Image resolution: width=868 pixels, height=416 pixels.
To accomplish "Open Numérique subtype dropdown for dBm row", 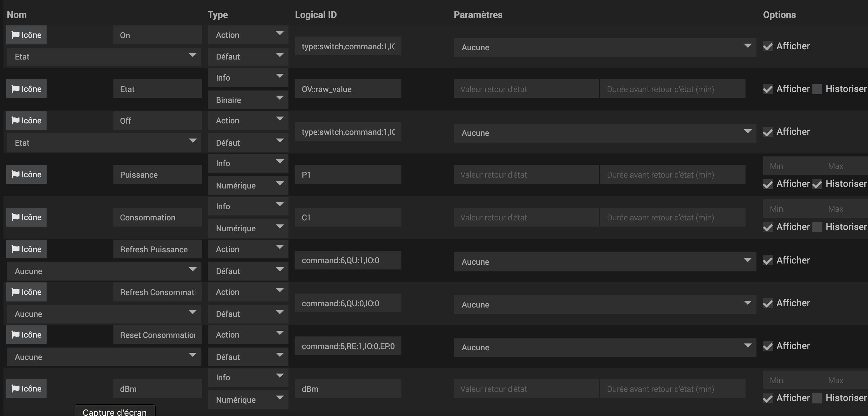I will (248, 400).
